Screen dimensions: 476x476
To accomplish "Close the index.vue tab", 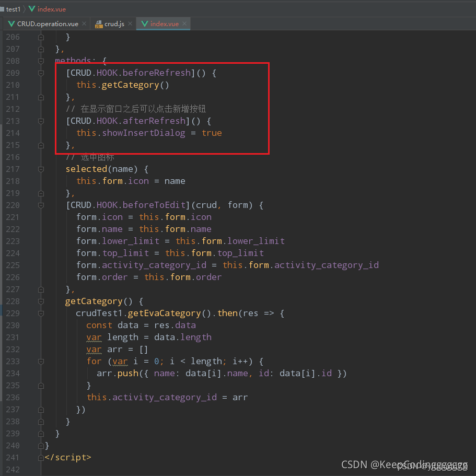I will click(x=184, y=24).
